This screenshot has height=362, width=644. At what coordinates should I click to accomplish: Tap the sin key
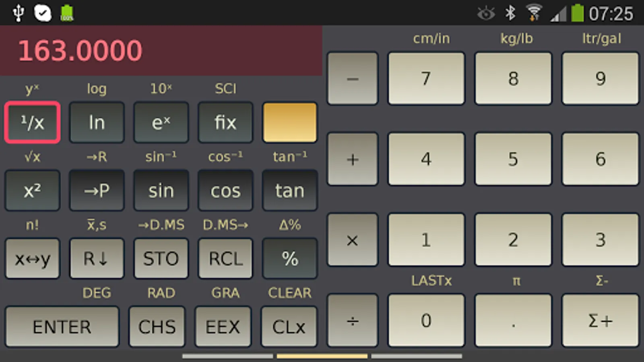pos(161,190)
